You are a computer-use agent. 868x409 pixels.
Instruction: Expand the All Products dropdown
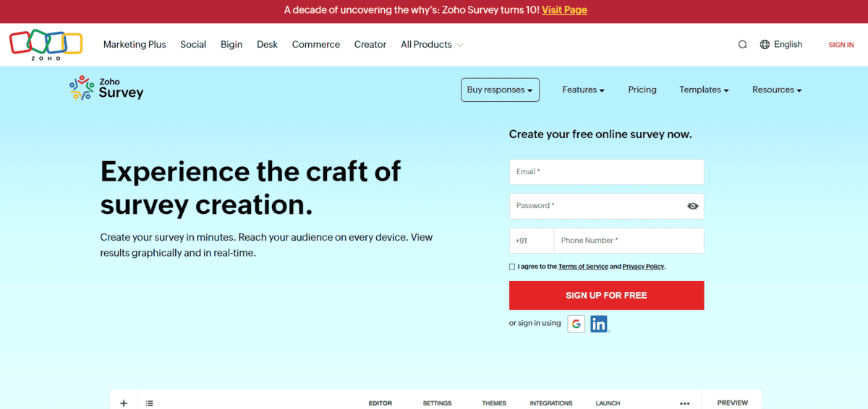[x=432, y=45]
